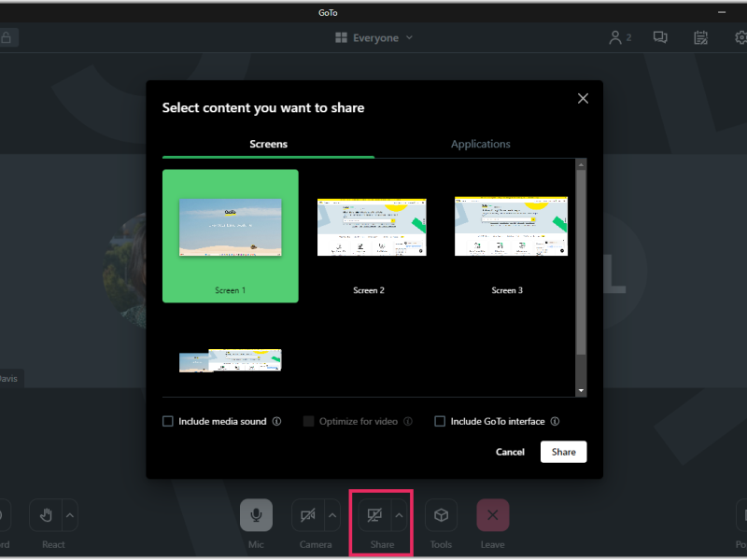Click the scrollbar up arrow
The image size is (747, 560).
[581, 165]
